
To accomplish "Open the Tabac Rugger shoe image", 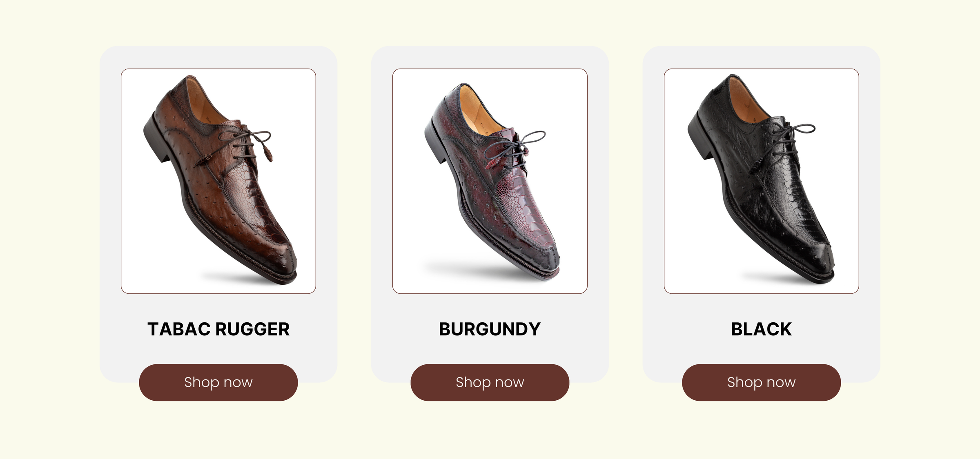I will click(218, 181).
